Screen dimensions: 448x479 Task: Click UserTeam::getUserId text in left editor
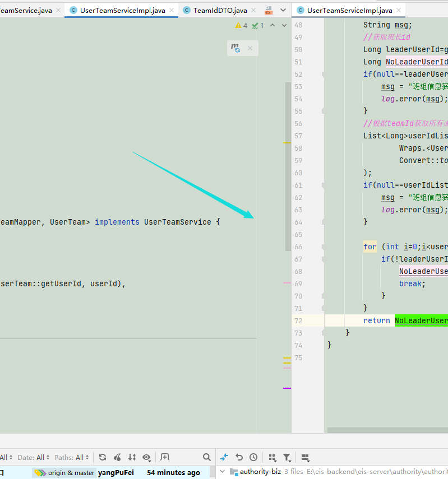[41, 284]
